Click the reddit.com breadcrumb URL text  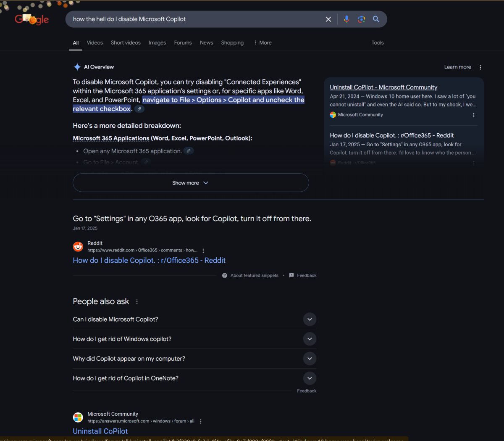pos(142,250)
